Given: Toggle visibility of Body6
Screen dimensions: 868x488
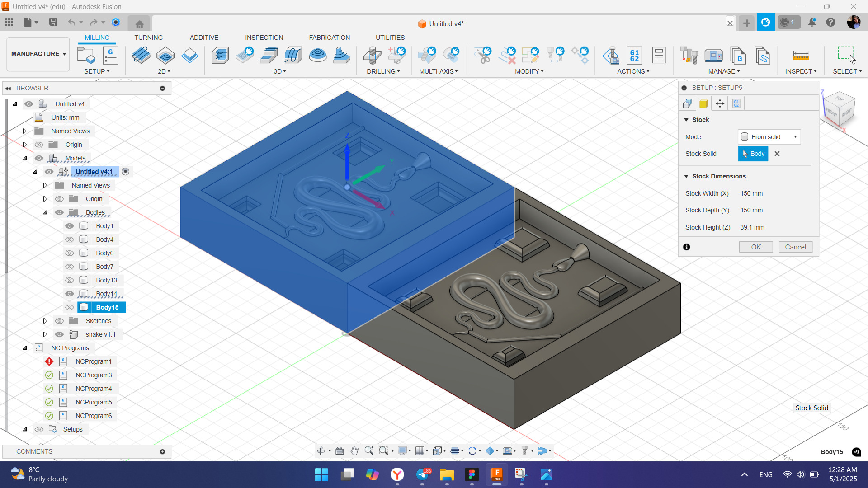Looking at the screenshot, I should [69, 253].
